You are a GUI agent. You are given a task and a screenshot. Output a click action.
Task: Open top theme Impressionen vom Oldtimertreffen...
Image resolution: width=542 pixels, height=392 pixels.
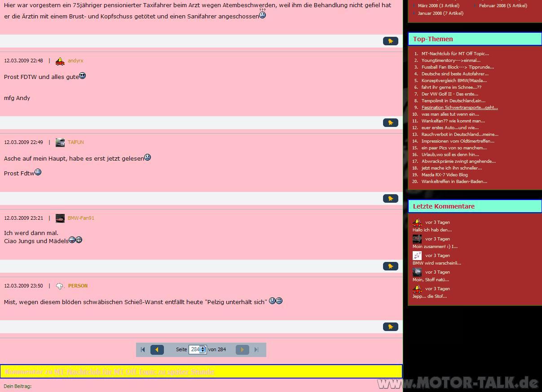coord(458,141)
